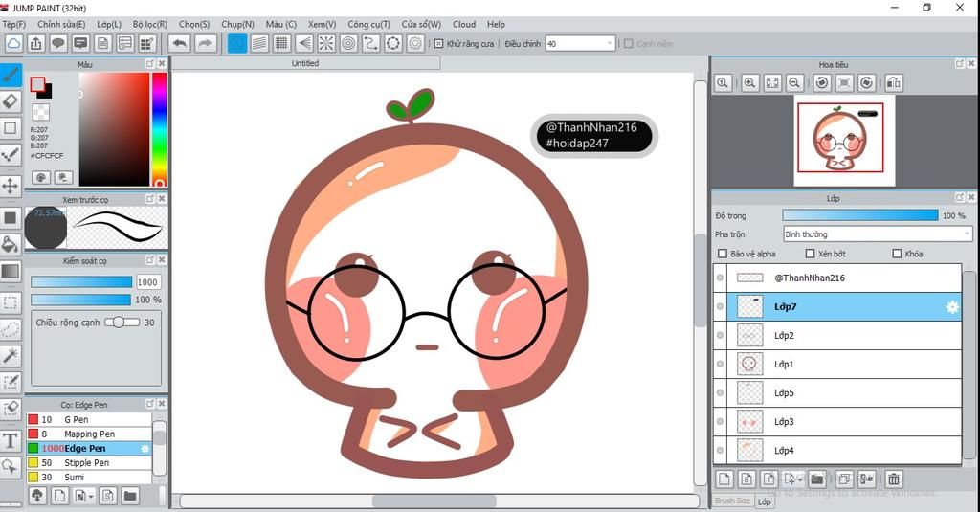
Task: Enable Xén bớt checkbox
Action: click(810, 254)
